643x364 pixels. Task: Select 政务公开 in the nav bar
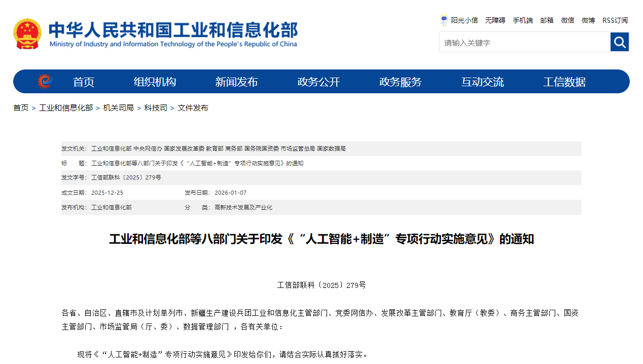(x=318, y=82)
